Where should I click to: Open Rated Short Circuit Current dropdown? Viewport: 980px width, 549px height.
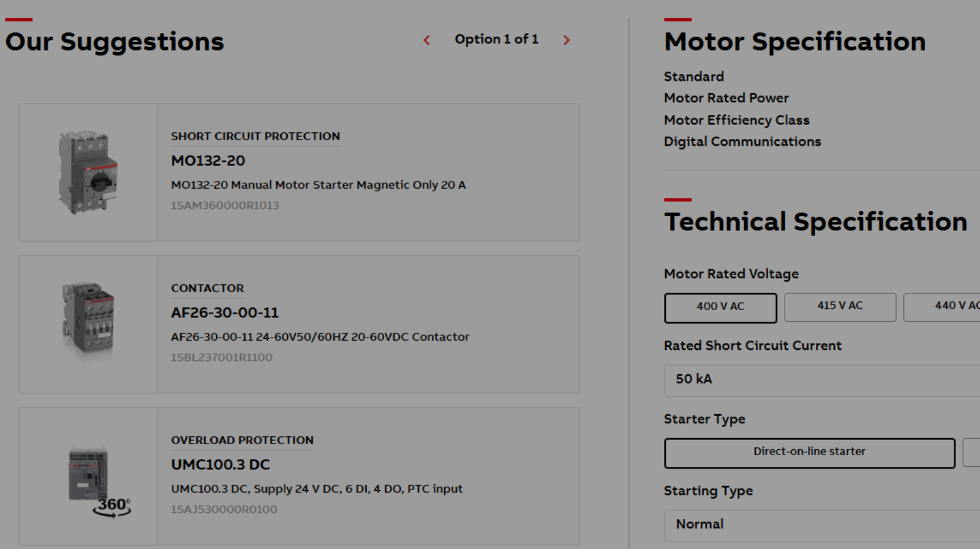[x=821, y=380]
